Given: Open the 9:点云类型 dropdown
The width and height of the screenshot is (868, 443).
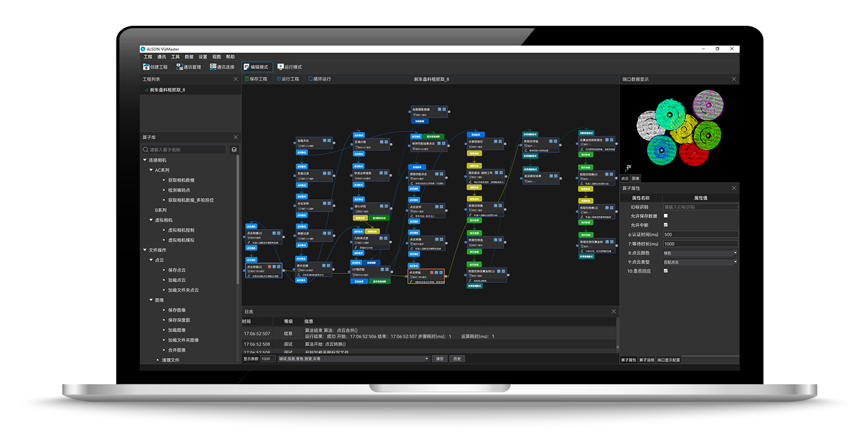Looking at the screenshot, I should [x=735, y=261].
